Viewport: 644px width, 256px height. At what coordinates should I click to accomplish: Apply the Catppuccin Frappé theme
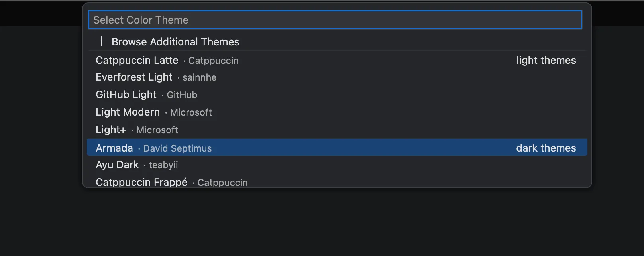point(141,182)
